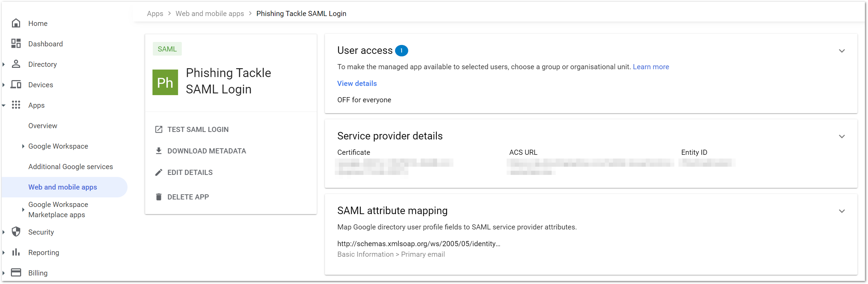Expand the Billing sidebar section

point(4,273)
